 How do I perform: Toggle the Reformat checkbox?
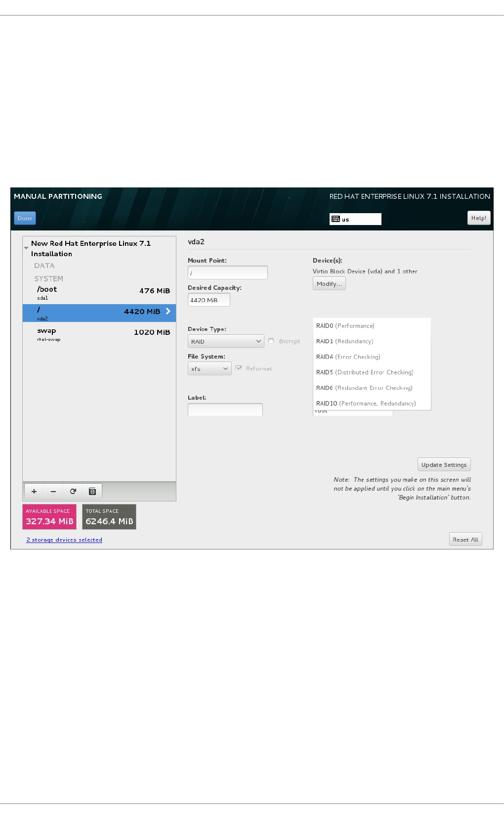point(239,368)
